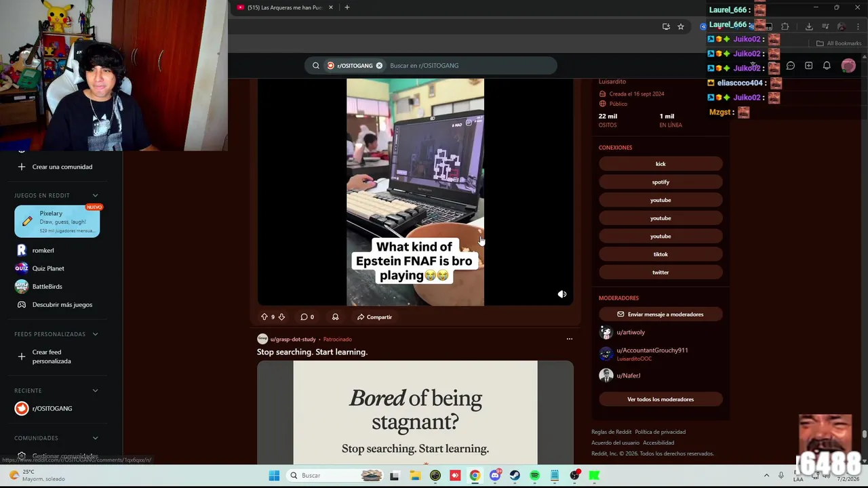
Task: Open Reglas de Reddit link
Action: [611, 432]
